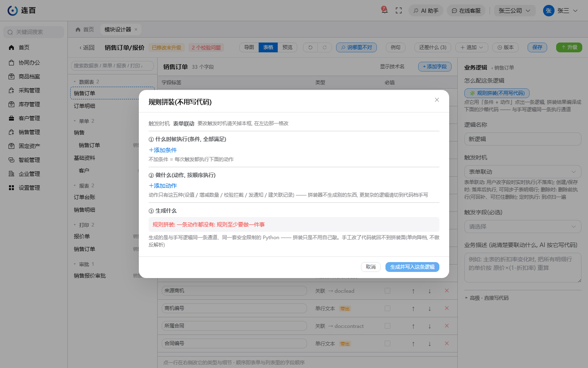
Task: Click the 逻辑名称 input field
Action: (523, 139)
